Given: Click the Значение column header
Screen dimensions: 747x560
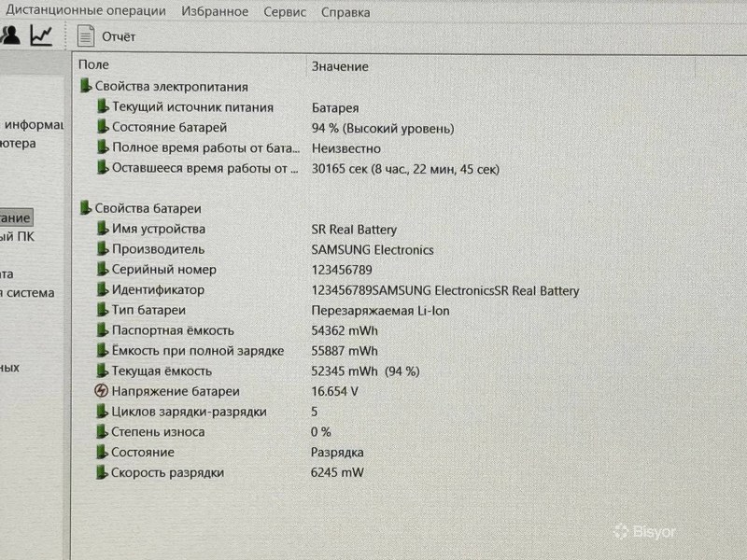Looking at the screenshot, I should pos(340,66).
